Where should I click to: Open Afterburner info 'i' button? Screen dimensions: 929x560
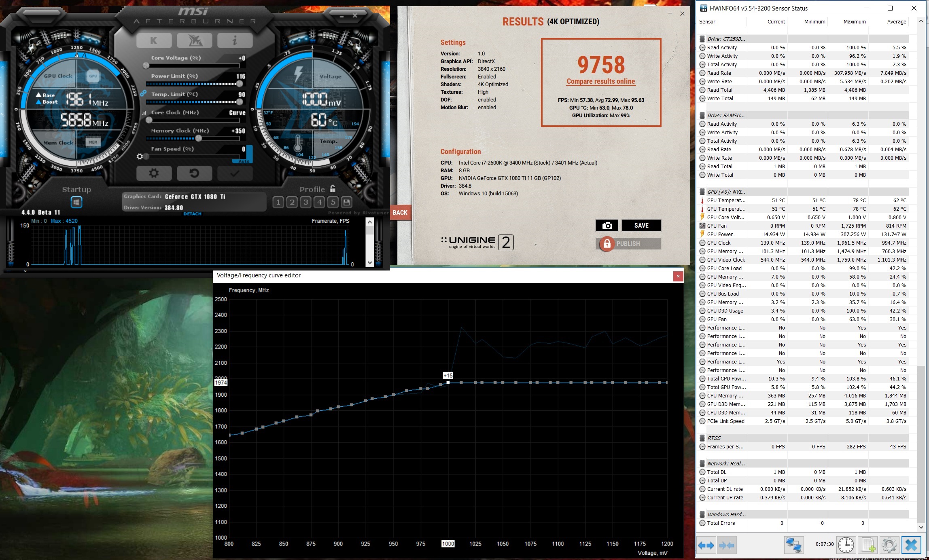(235, 40)
